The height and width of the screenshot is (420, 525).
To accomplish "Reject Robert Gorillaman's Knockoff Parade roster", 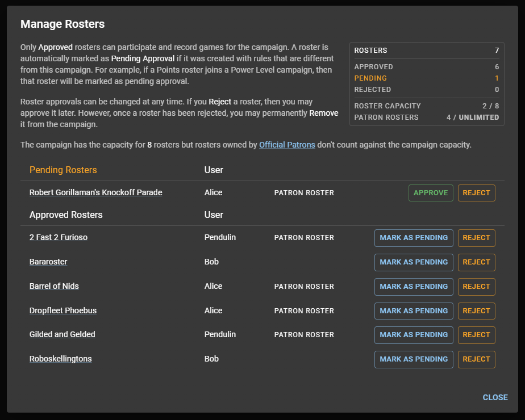I will coord(476,193).
